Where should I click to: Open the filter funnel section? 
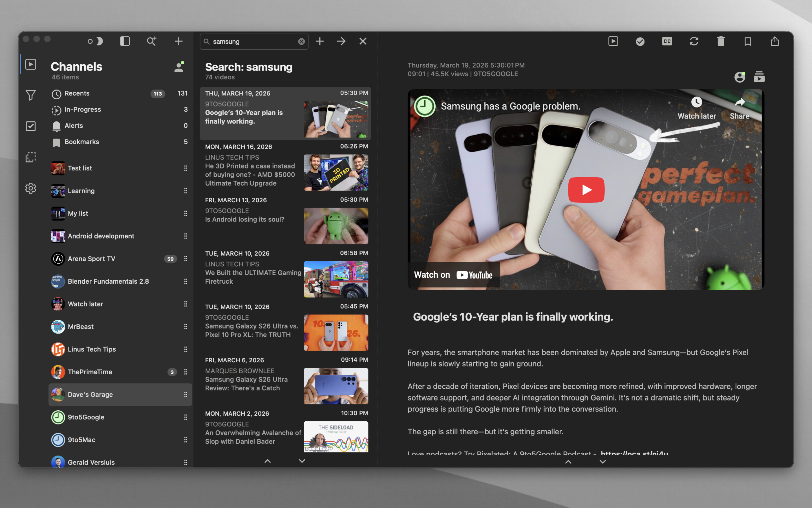tap(30, 95)
